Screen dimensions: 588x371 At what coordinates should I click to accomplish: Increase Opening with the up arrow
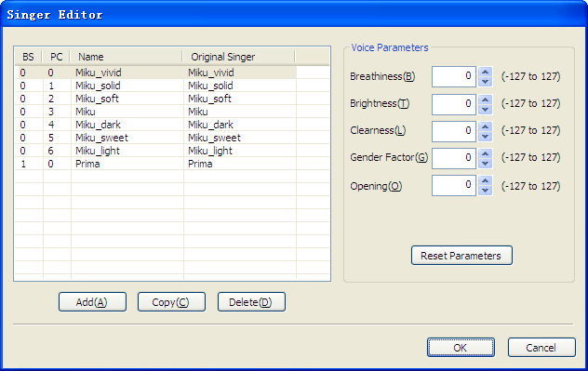point(486,180)
